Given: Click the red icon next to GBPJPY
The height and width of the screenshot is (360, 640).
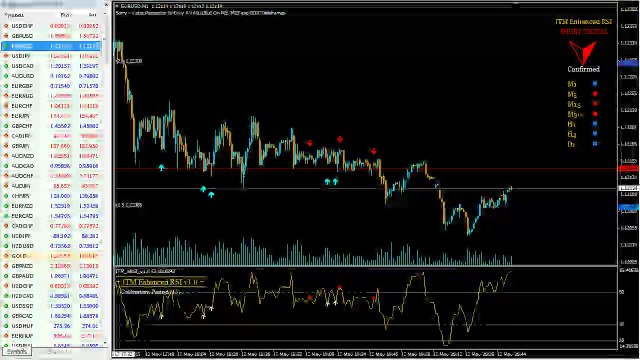Looking at the screenshot, I should tap(6, 146).
